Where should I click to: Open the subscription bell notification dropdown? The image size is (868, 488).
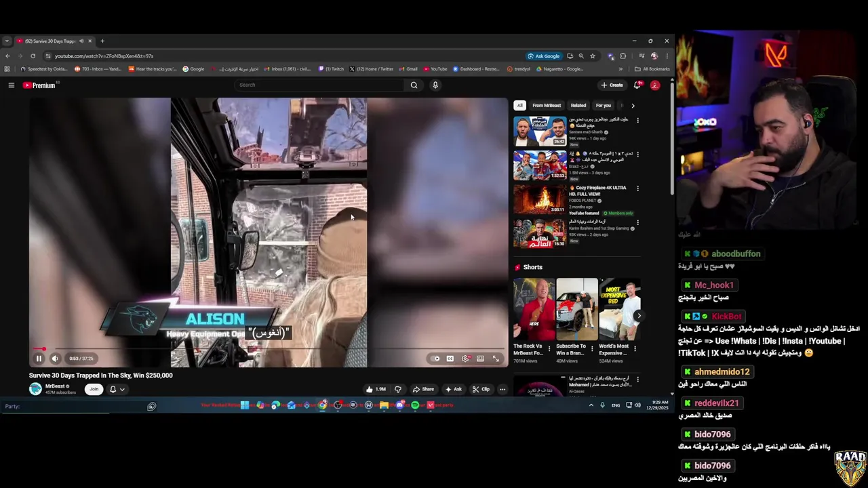coord(117,389)
